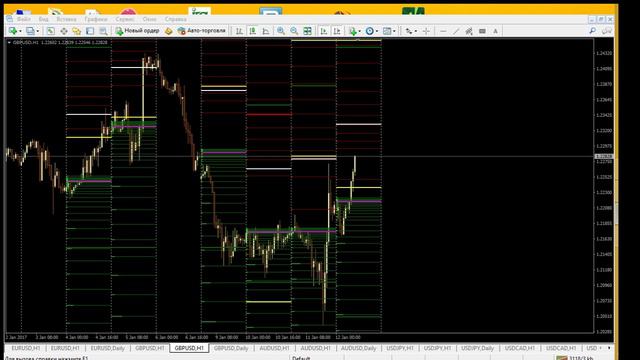Switch chart to line chart mode
The height and width of the screenshot is (360, 640).
pos(266,31)
